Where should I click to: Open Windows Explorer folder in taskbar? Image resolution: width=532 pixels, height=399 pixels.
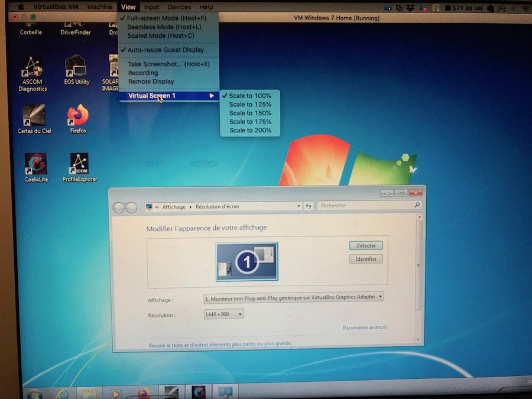tap(89, 394)
